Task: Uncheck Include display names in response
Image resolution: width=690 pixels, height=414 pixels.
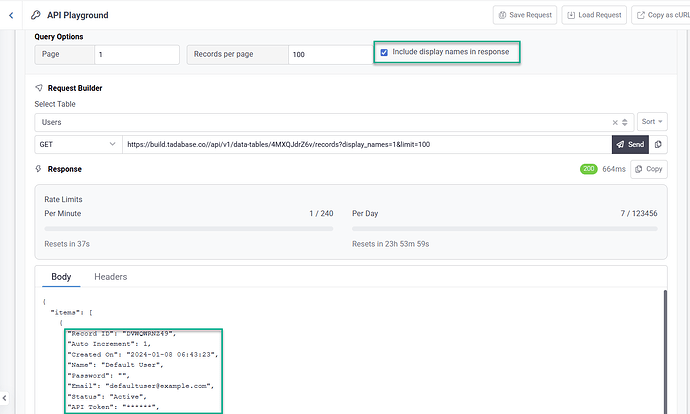Action: [x=384, y=52]
